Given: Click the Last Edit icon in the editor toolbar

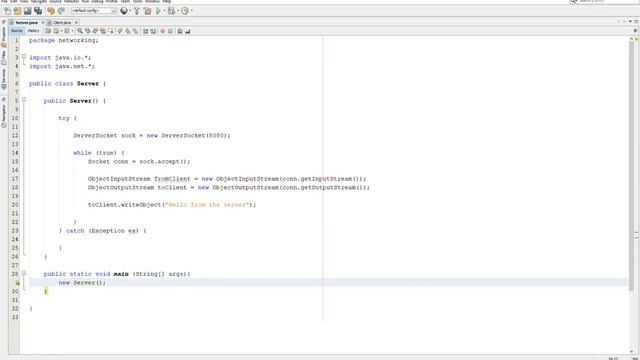Looking at the screenshot, I should click(x=48, y=31).
